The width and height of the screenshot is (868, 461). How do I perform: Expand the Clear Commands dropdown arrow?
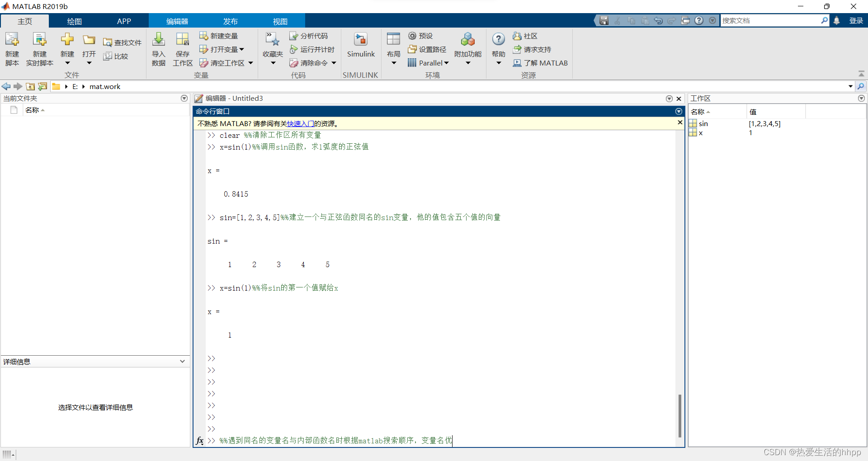(334, 63)
